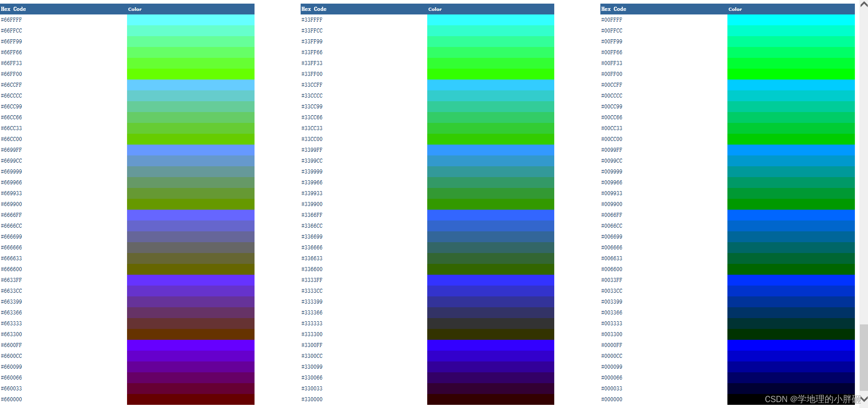Select the #339966 hex code text

(312, 183)
